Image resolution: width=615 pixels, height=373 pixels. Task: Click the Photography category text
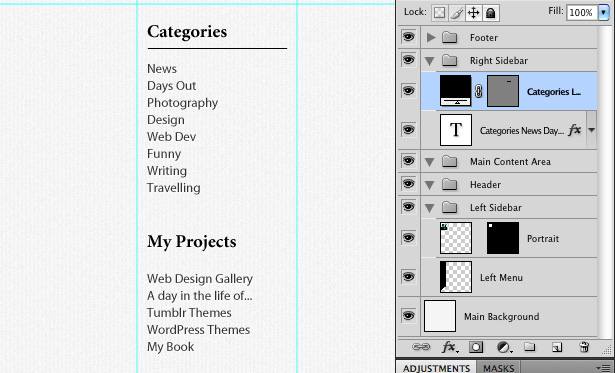182,103
